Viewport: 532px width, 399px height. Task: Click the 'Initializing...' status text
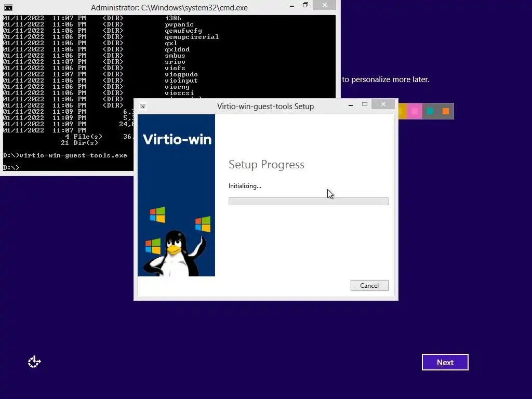245,186
